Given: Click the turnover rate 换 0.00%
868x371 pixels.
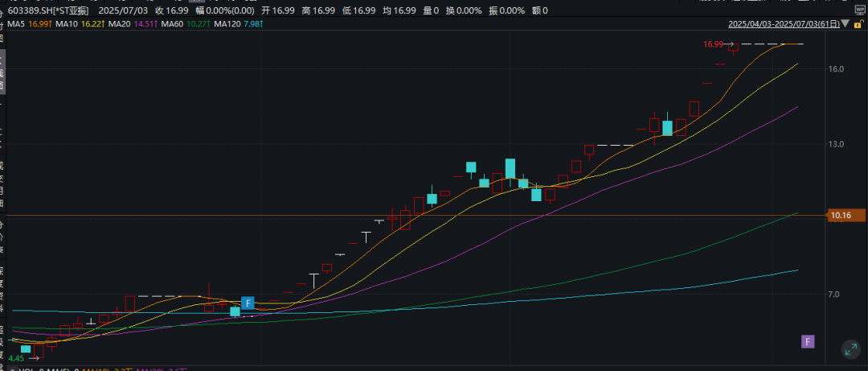Looking at the screenshot, I should coord(465,10).
